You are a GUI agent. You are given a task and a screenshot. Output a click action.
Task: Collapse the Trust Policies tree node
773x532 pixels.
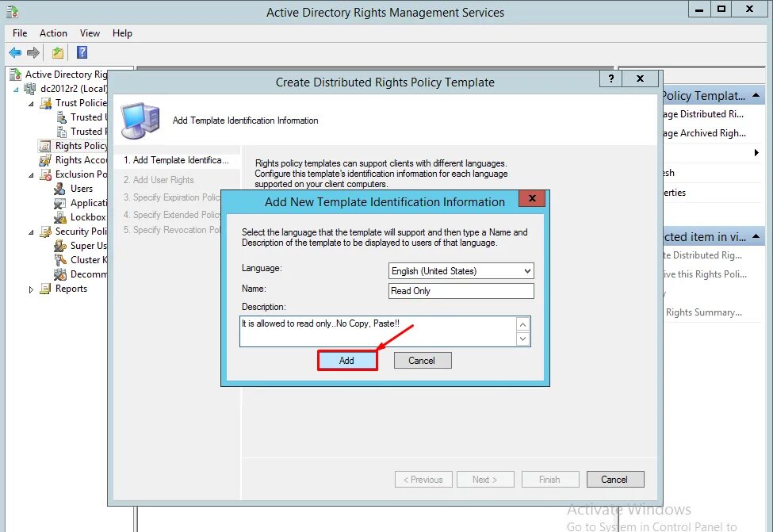tap(31, 104)
